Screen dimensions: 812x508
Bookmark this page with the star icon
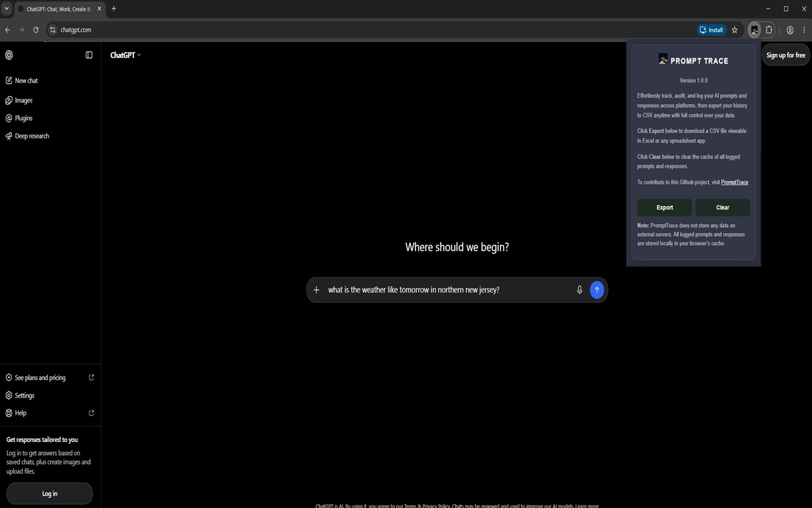[x=735, y=30]
